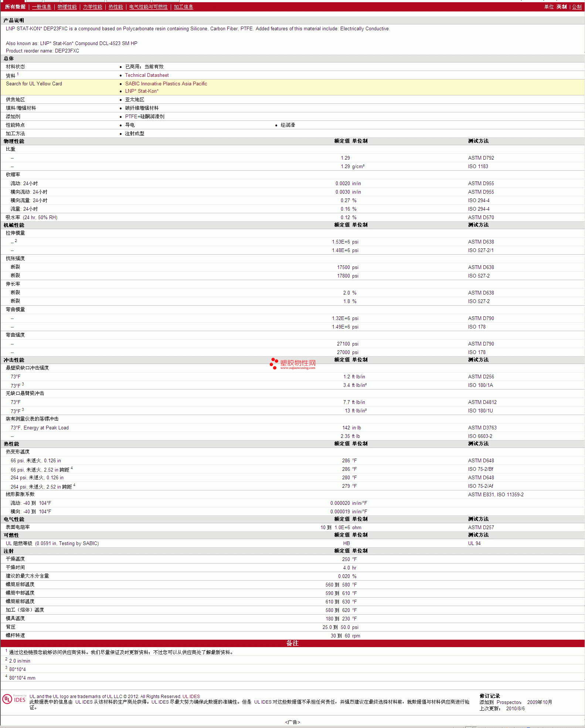Click the 干燥温度 row label
Screen dimensions: 585x728
pos(15,559)
